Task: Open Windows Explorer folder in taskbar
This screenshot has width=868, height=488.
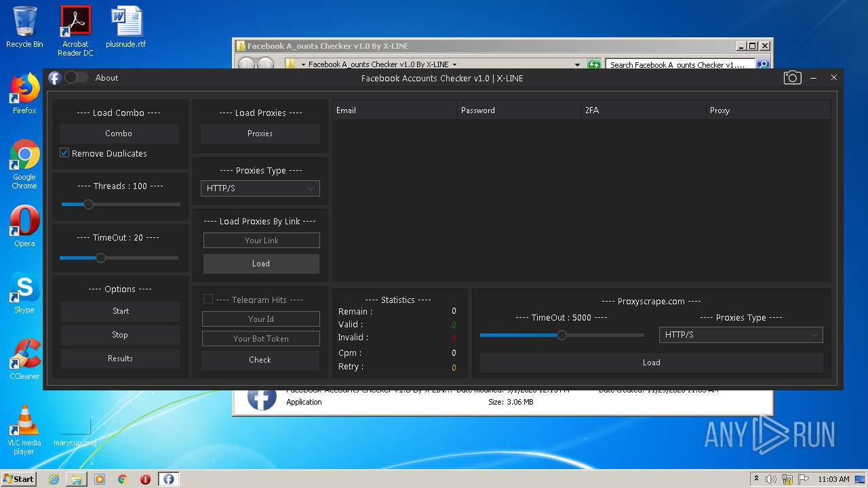Action: pos(77,479)
